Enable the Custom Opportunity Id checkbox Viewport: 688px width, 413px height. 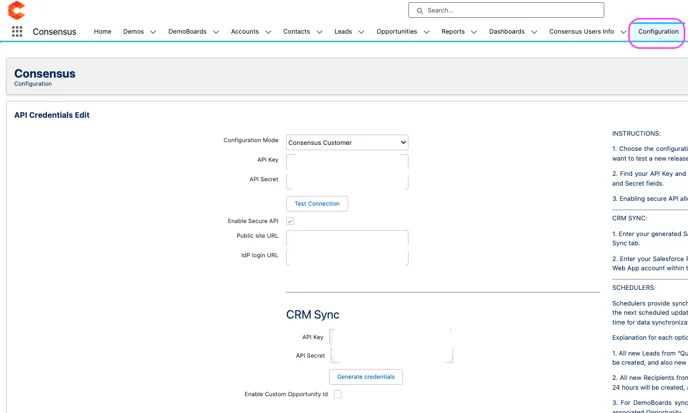click(x=338, y=394)
